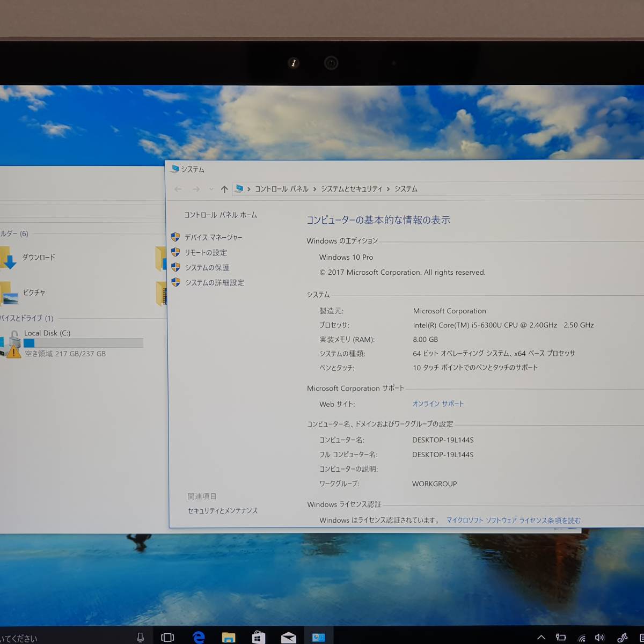Click the 8.00 GB RAM value

[426, 339]
